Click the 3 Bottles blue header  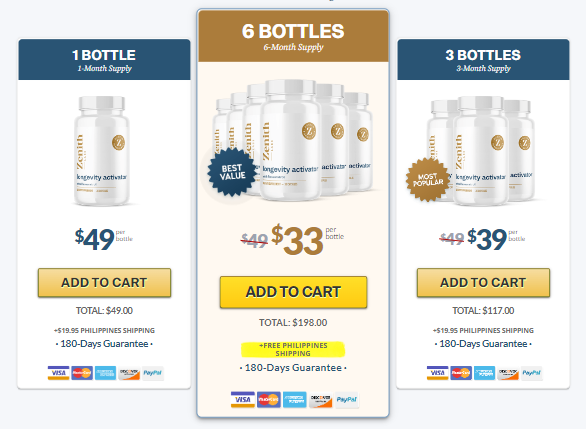[483, 60]
